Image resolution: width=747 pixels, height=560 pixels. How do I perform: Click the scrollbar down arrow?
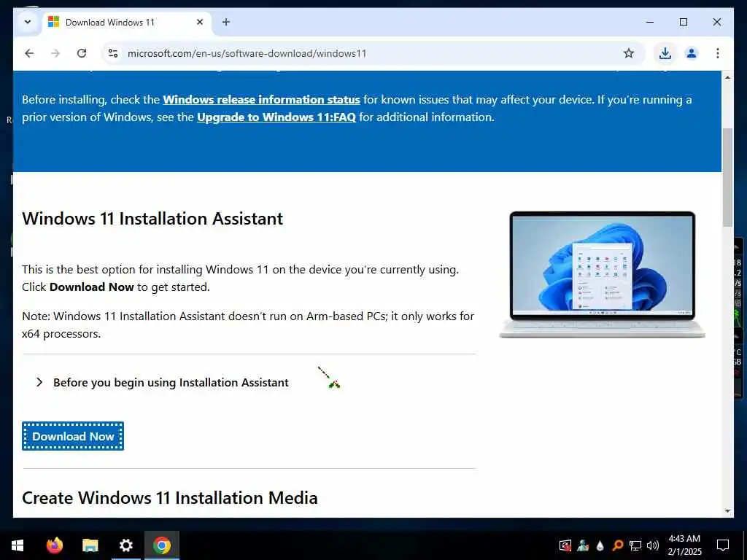(727, 511)
